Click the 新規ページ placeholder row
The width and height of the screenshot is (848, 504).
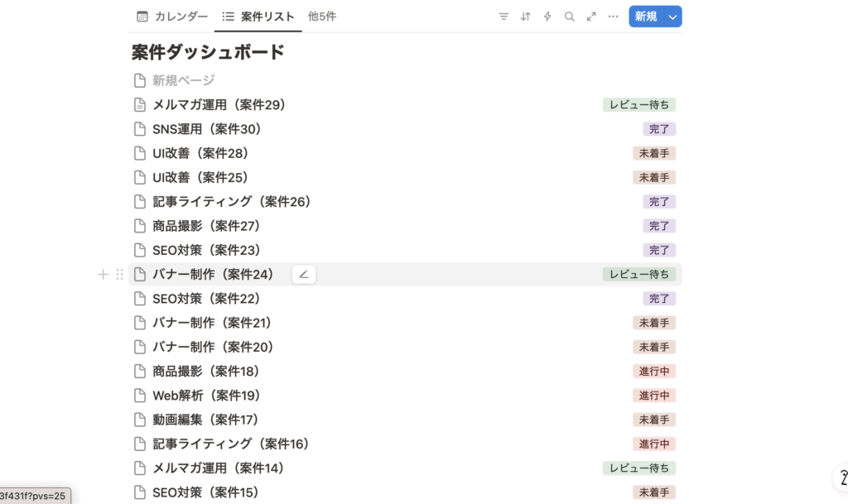(x=183, y=80)
